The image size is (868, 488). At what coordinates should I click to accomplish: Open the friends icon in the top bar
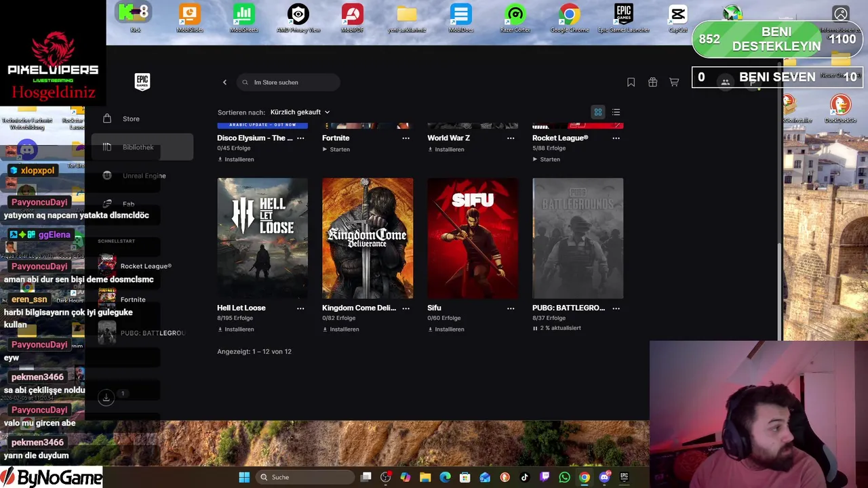pos(725,82)
